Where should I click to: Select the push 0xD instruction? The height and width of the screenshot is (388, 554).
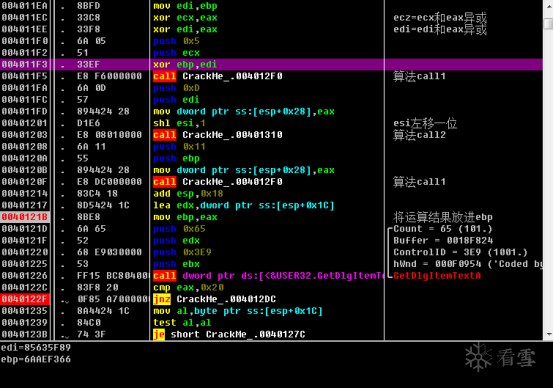pos(176,88)
